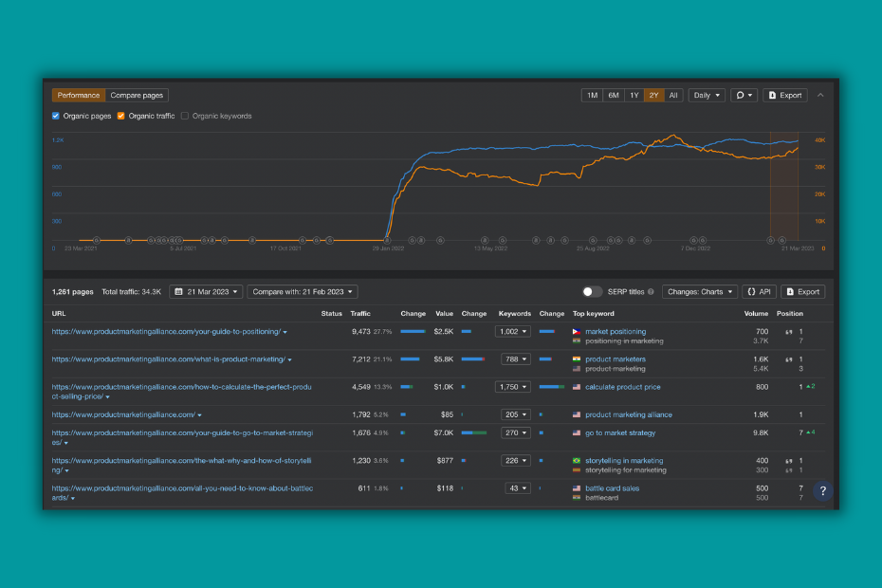Open the help question mark button

click(823, 490)
